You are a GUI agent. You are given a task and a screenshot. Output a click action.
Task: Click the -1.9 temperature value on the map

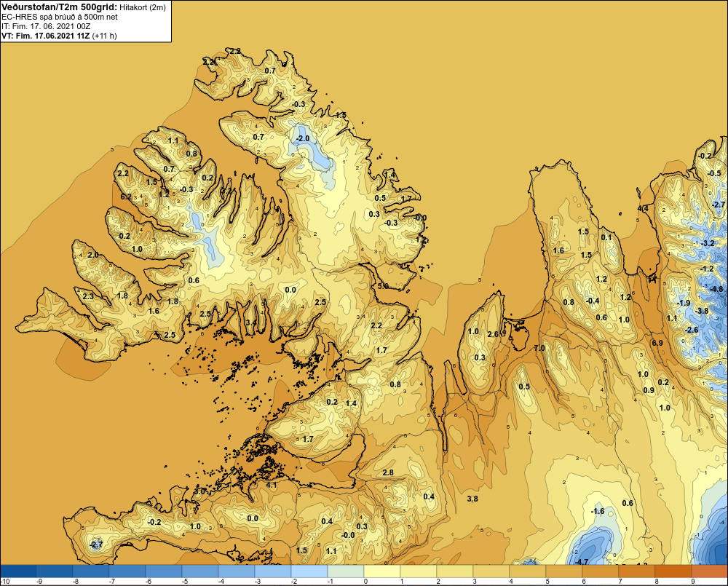pyautogui.click(x=684, y=303)
